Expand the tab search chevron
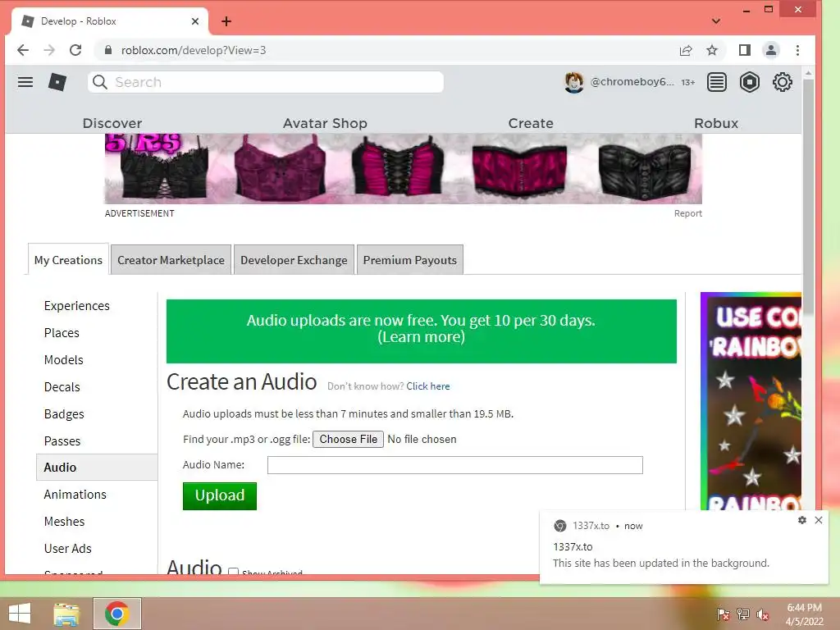840x630 pixels. 716,21
